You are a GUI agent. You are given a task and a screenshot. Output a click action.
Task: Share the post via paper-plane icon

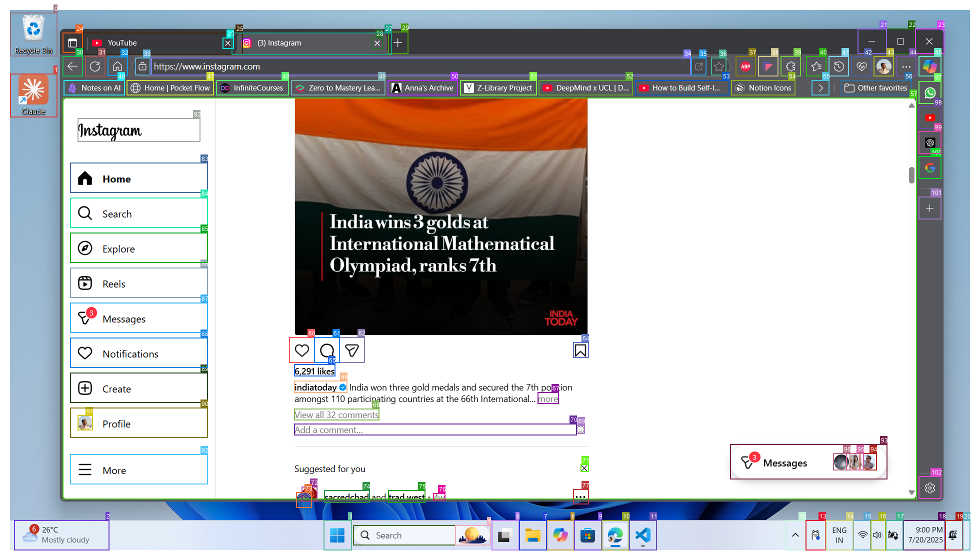[352, 350]
